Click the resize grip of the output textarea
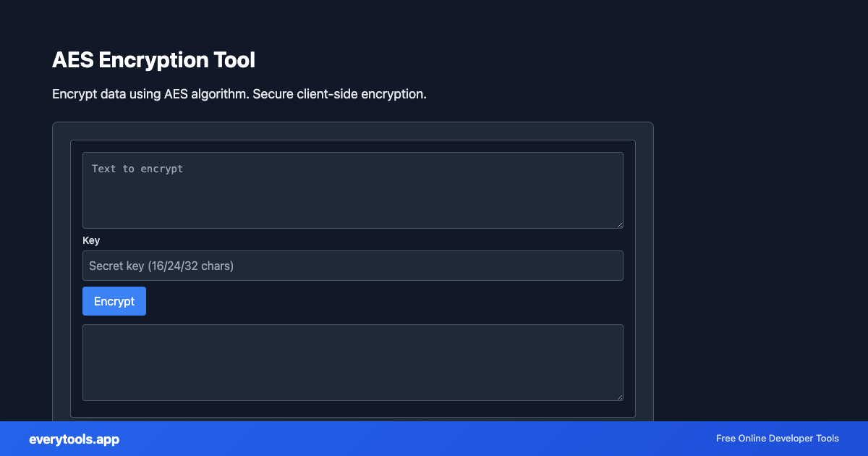 (x=620, y=397)
